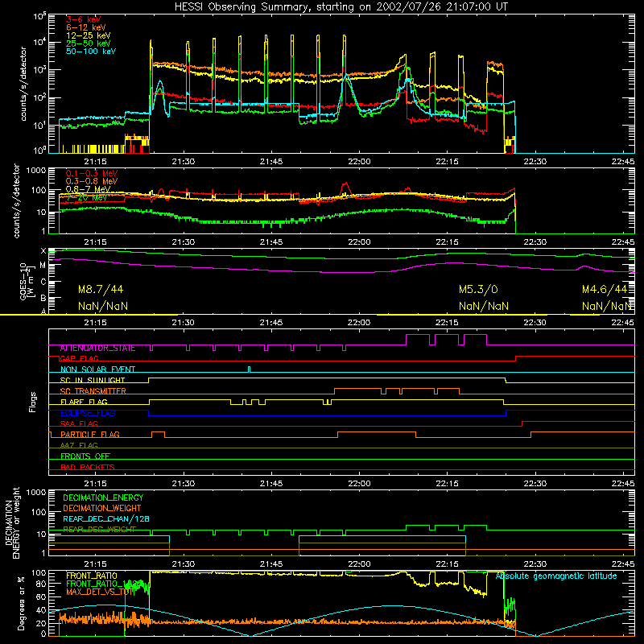Click the 50-100 keV peak near 21:58

coord(346,76)
